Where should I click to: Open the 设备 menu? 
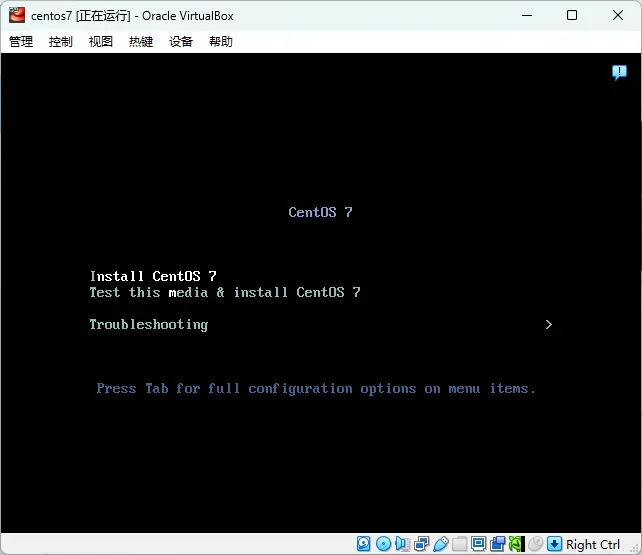tap(181, 41)
